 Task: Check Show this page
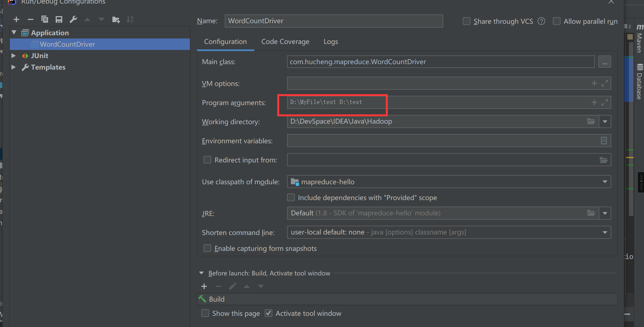(205, 313)
